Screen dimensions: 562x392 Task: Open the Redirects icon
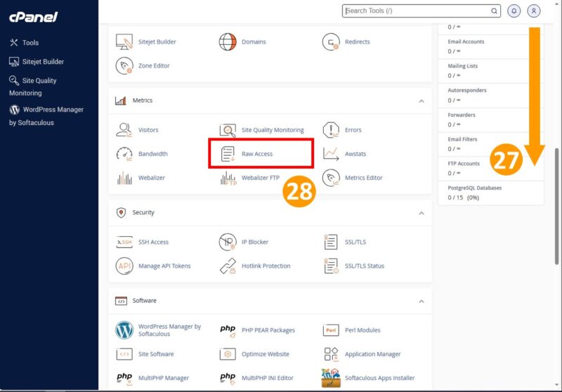330,42
